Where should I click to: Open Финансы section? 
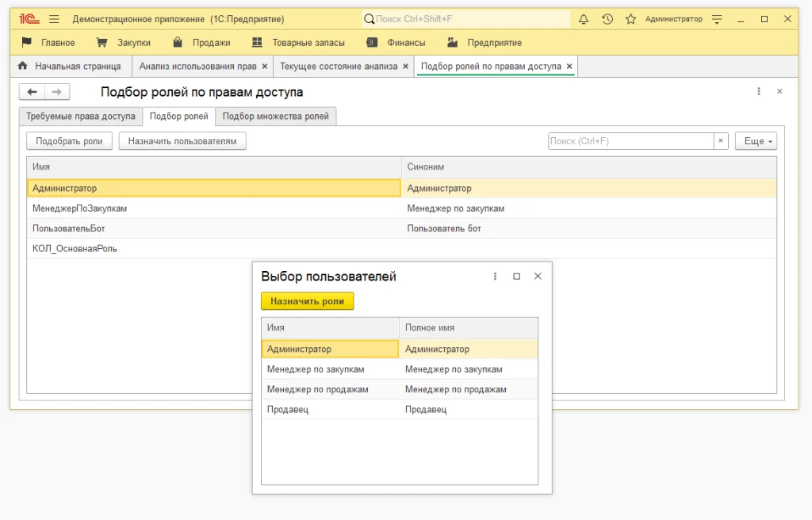pyautogui.click(x=396, y=43)
